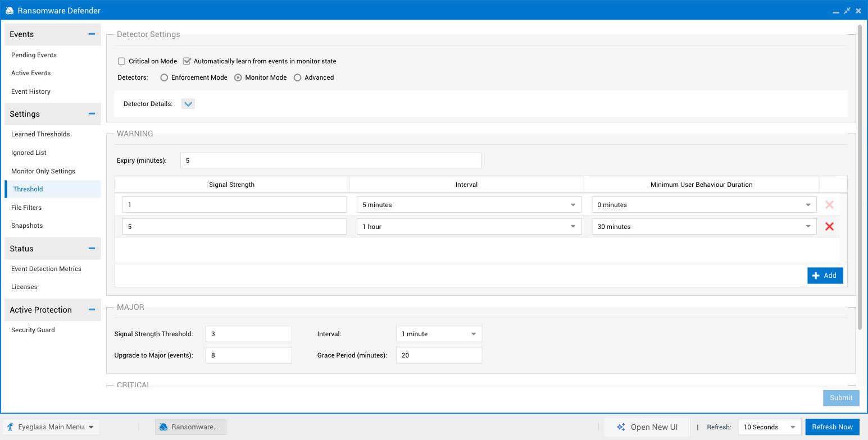The height and width of the screenshot is (440, 868).
Task: Click Open New UI button
Action: (x=647, y=427)
